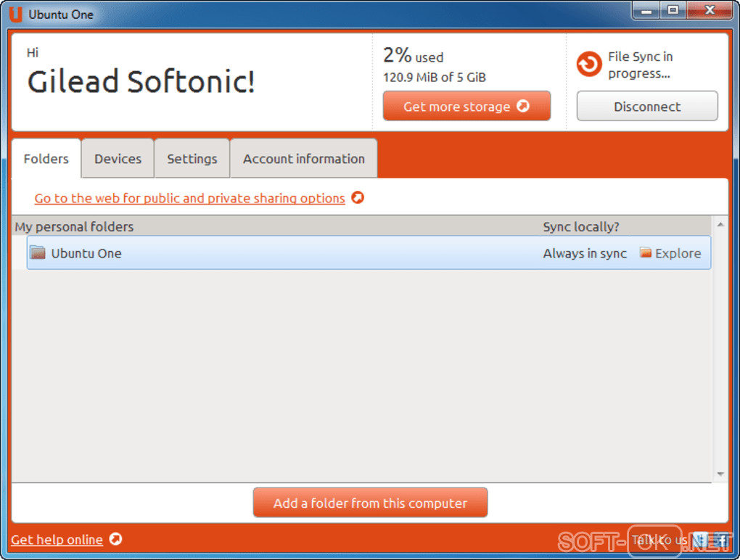Viewport: 740px width, 560px height.
Task: Click the Ubuntu One folder icon
Action: (38, 253)
